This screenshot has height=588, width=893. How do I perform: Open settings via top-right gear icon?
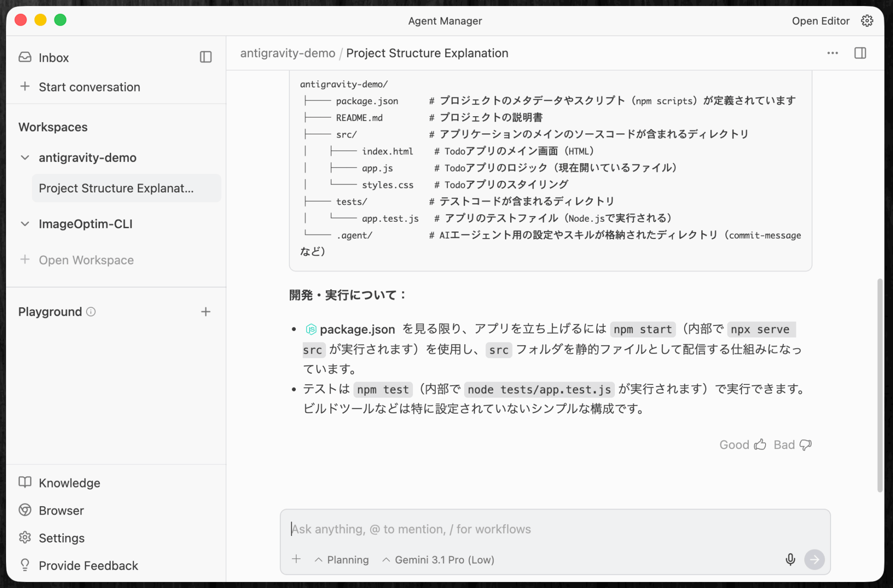(866, 21)
